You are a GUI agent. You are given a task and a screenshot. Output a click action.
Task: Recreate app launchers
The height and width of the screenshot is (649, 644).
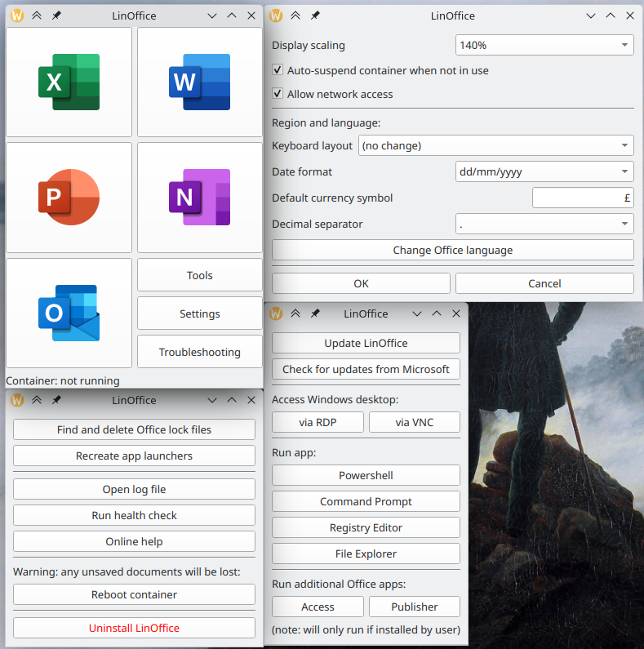(134, 456)
